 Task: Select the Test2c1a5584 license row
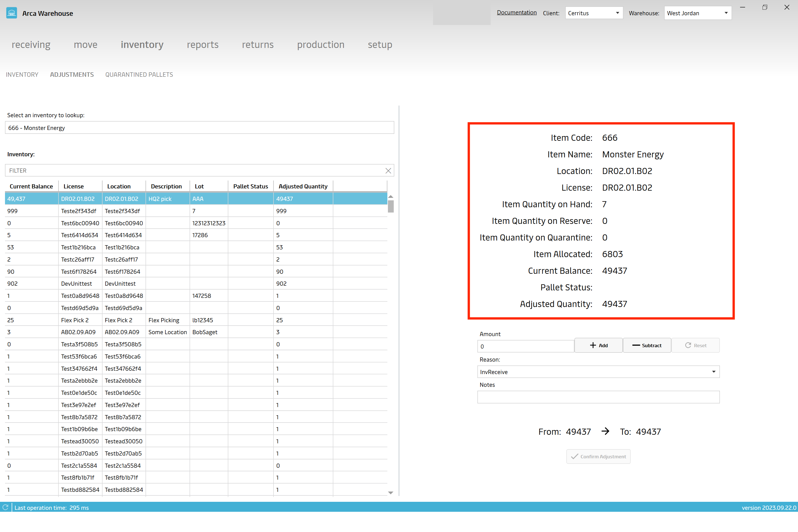click(196, 465)
